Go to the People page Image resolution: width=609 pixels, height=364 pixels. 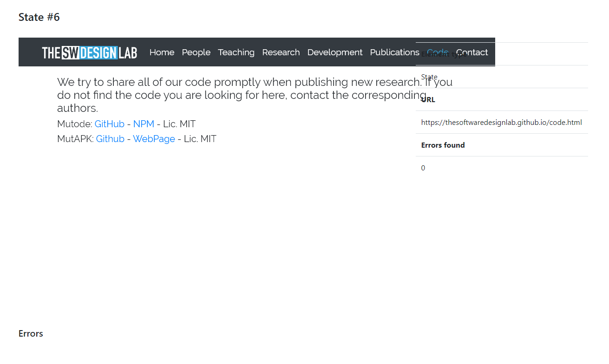coord(196,52)
